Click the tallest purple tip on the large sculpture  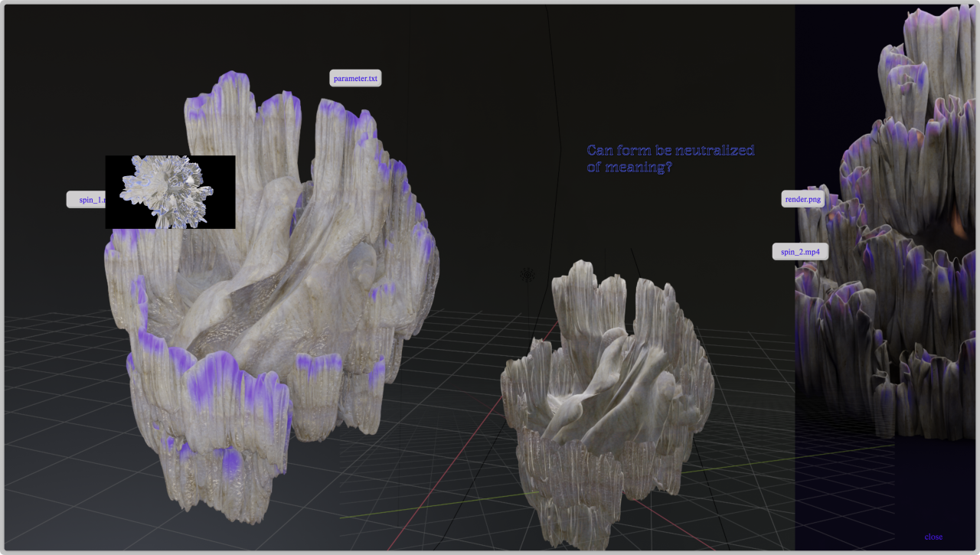230,80
